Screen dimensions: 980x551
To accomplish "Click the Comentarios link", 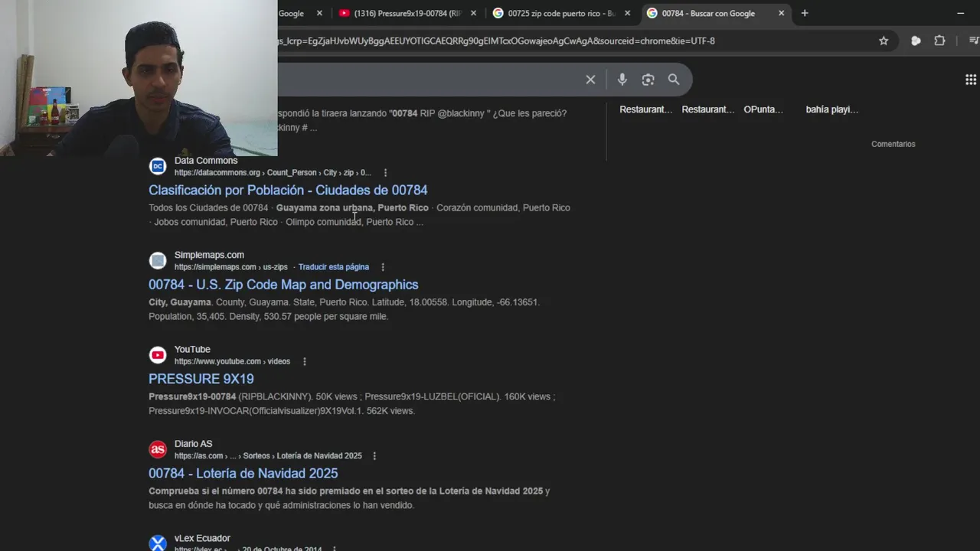I will pos(893,144).
